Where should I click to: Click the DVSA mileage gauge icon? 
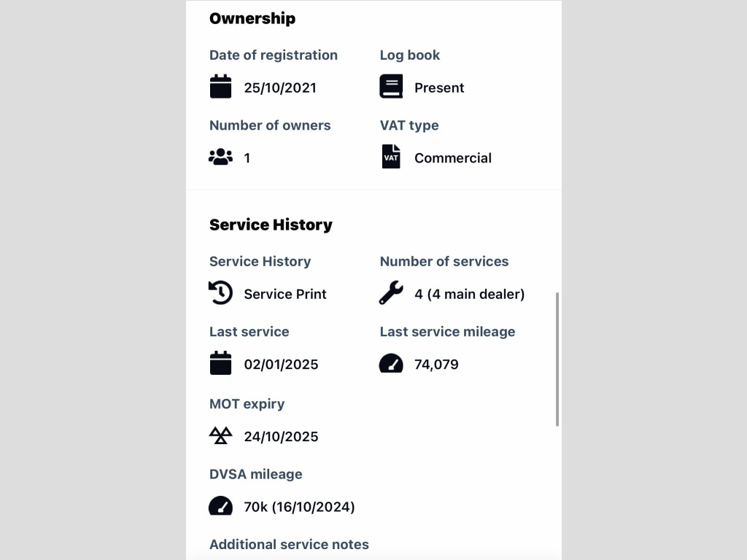tap(220, 506)
